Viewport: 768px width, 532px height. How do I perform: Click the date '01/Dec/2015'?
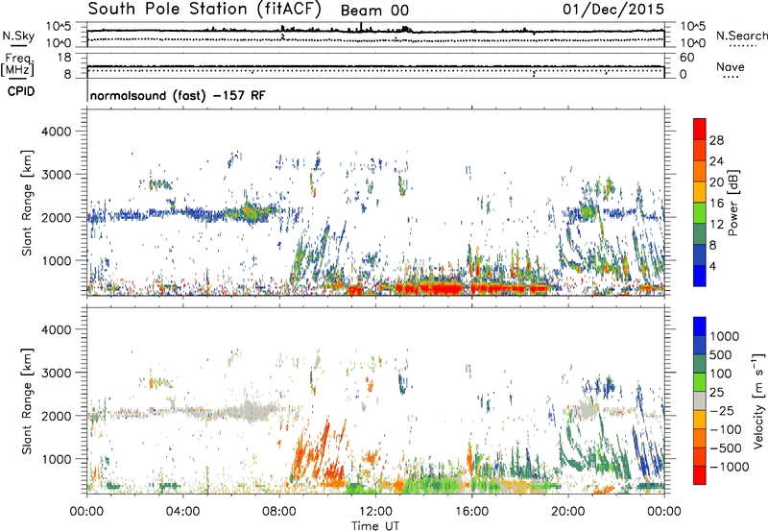613,10
